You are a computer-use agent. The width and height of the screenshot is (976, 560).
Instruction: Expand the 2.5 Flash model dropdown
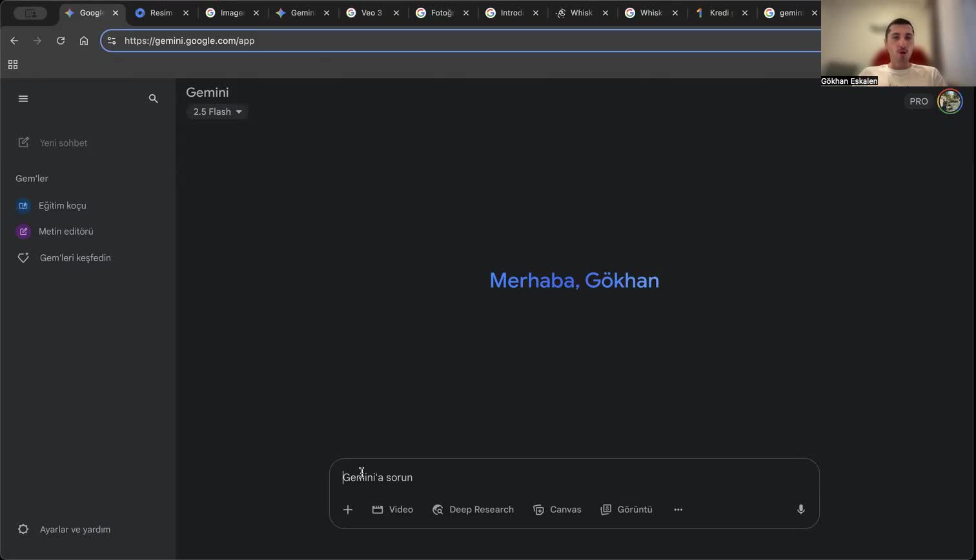tap(217, 112)
